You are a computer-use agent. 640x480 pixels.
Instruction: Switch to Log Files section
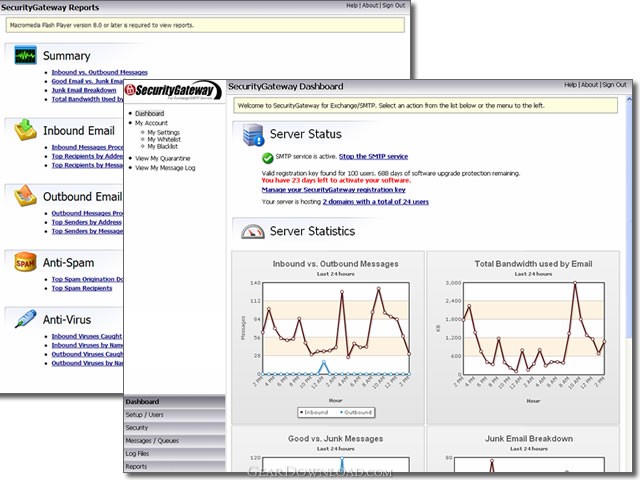175,454
